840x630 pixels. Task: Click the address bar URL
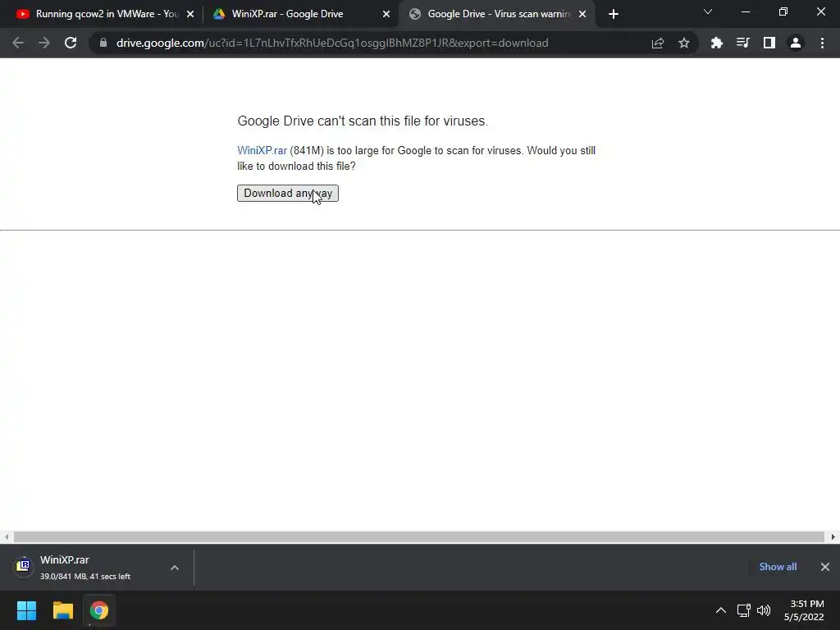click(x=332, y=43)
